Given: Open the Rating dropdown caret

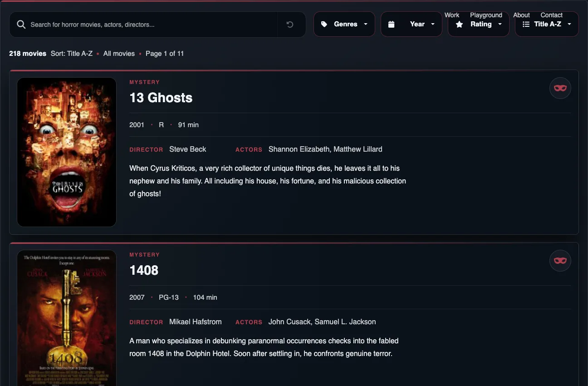Looking at the screenshot, I should coord(500,25).
